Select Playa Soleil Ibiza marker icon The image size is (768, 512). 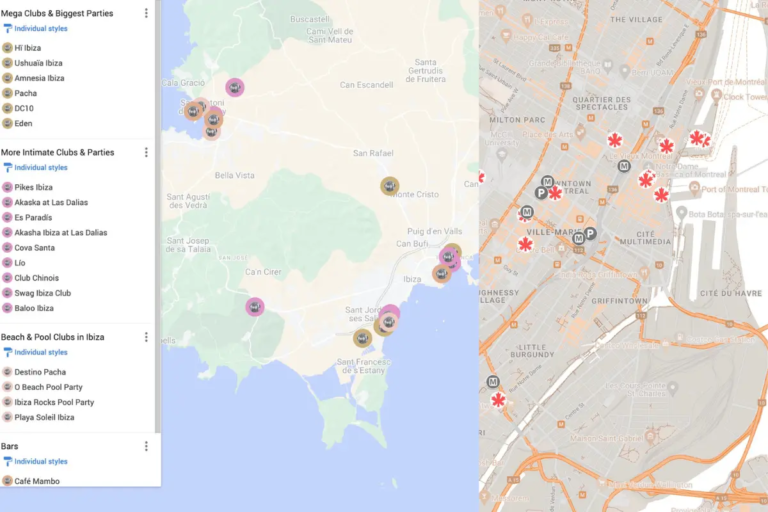[x=7, y=417]
